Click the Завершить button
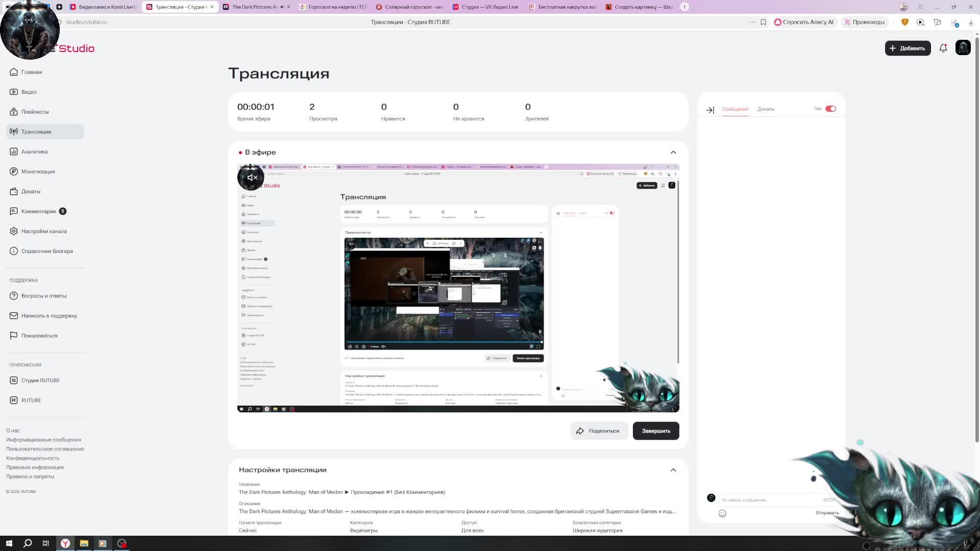This screenshot has height=551, width=980. click(x=655, y=431)
